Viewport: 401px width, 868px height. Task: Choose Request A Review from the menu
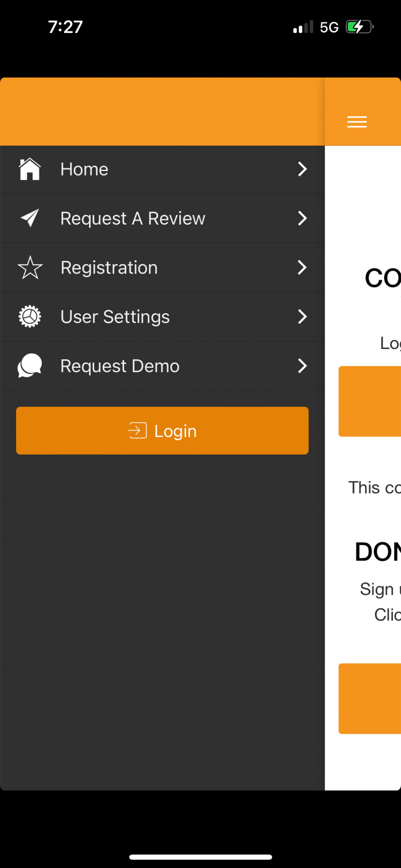[162, 218]
